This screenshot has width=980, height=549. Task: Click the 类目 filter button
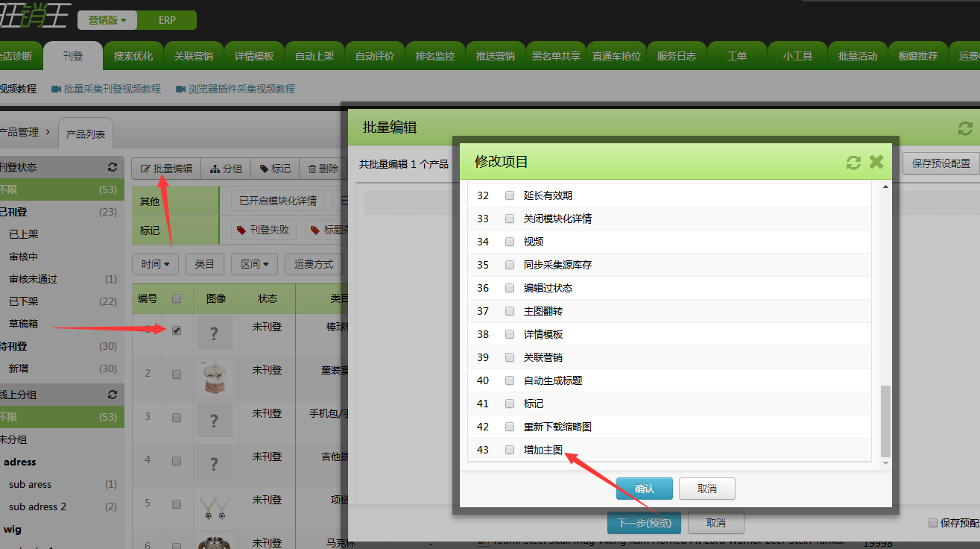[205, 264]
